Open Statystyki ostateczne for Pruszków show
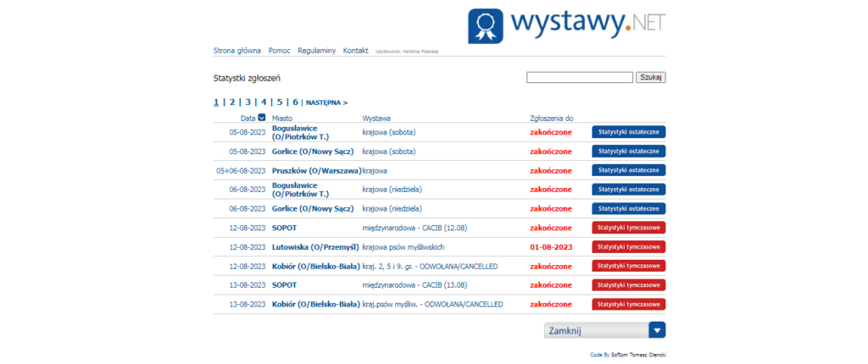 [628, 170]
